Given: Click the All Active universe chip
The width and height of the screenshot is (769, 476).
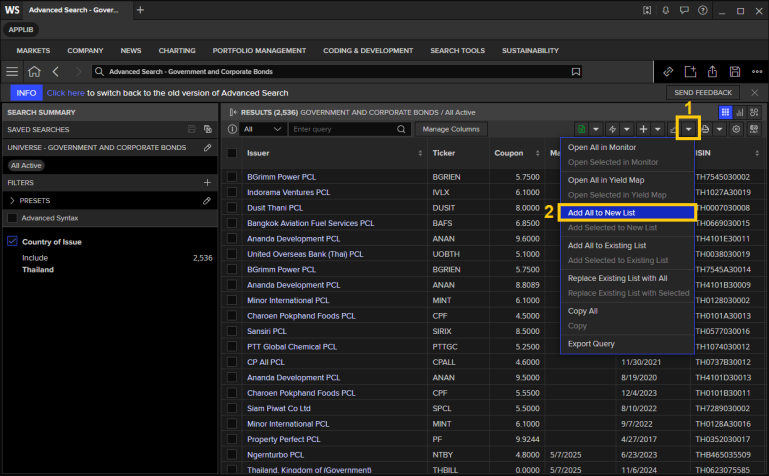Looking at the screenshot, I should (x=26, y=166).
